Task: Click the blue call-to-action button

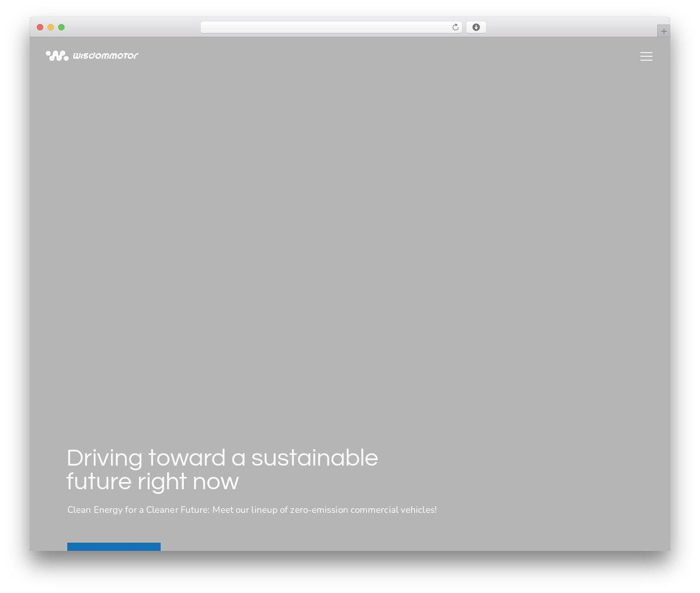Action: [x=114, y=547]
